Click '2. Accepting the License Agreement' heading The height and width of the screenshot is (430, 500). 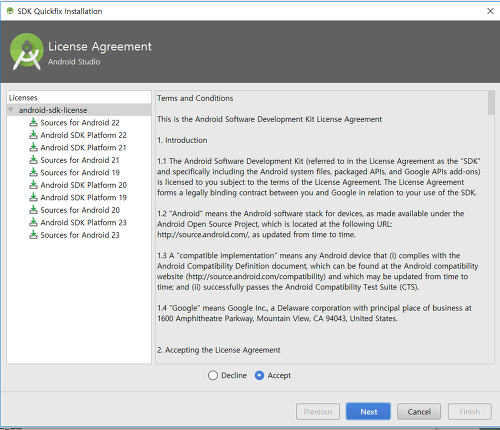point(219,350)
